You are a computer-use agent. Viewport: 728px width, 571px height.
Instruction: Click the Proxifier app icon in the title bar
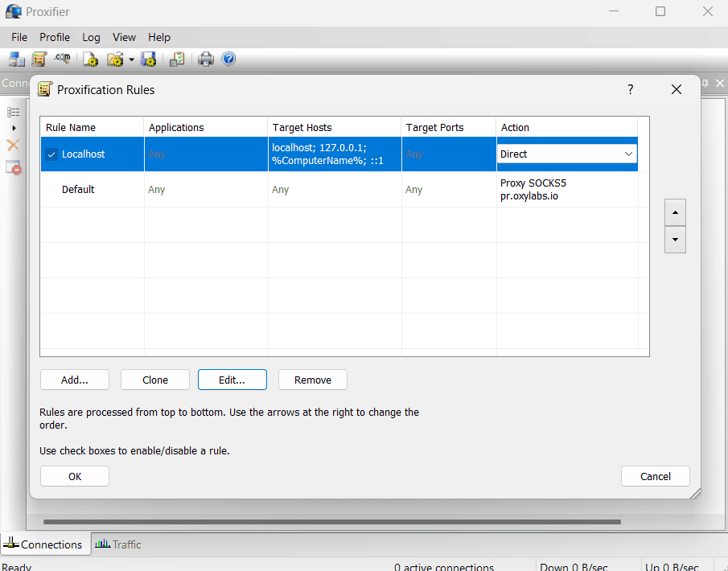14,11
